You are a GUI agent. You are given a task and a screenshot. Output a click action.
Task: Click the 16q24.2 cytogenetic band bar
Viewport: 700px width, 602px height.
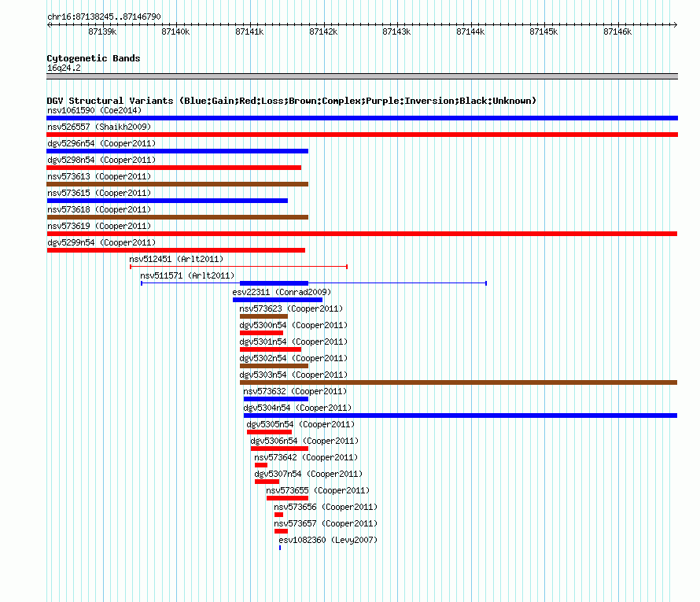[362, 76]
